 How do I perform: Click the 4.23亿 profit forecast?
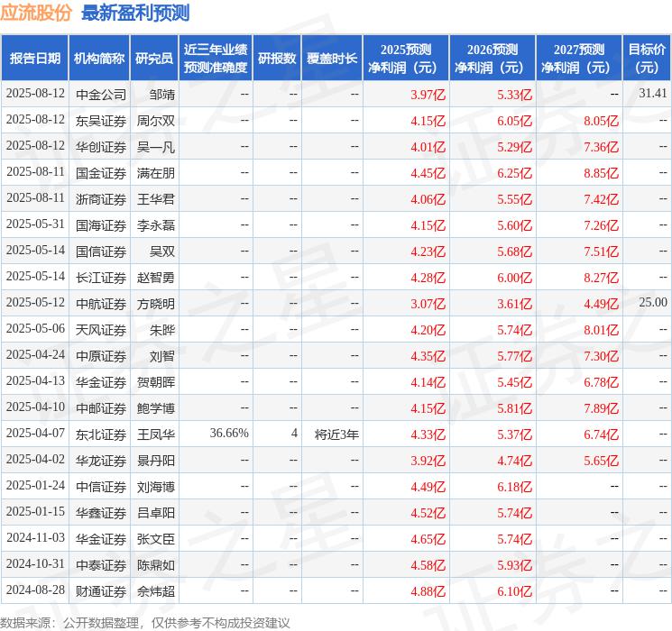[428, 251]
